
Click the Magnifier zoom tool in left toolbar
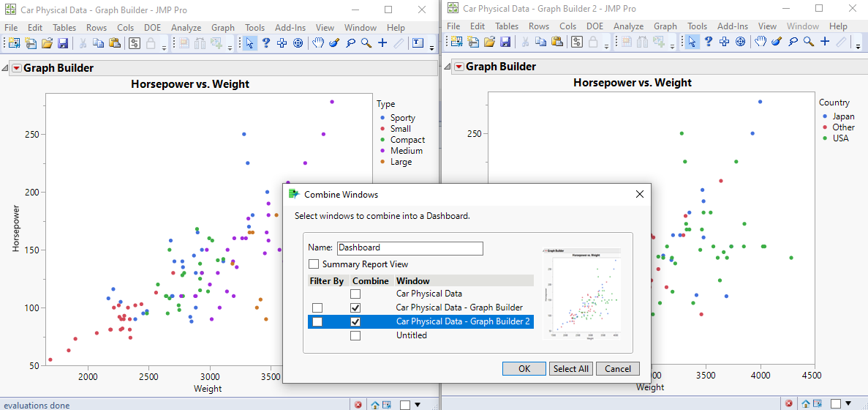(x=366, y=43)
